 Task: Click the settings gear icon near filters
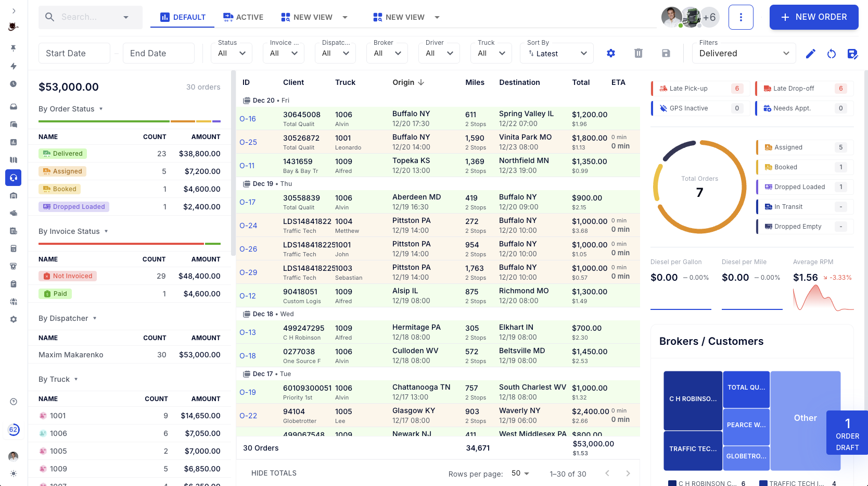(611, 53)
